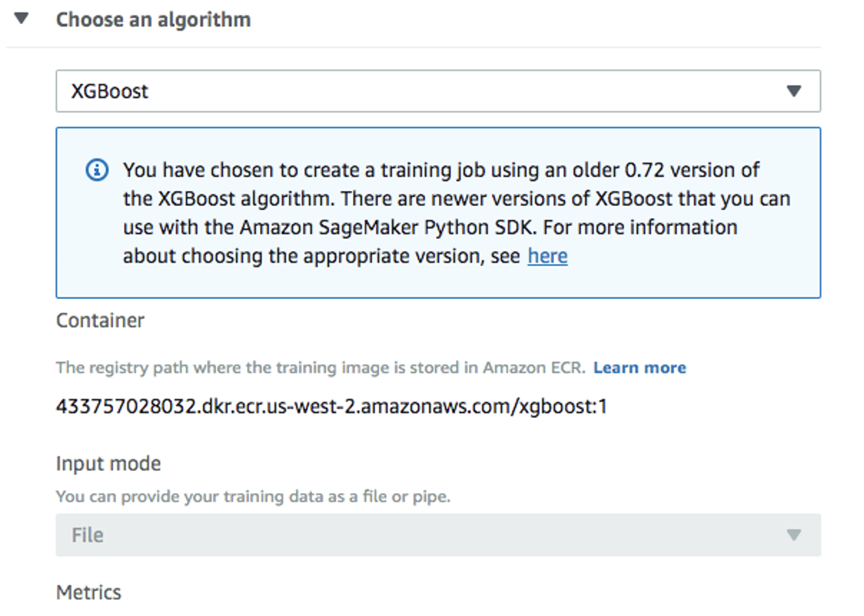Viewport: 864px width, 616px height.
Task: Open the "here" link about XGBoost versions
Action: [x=547, y=256]
